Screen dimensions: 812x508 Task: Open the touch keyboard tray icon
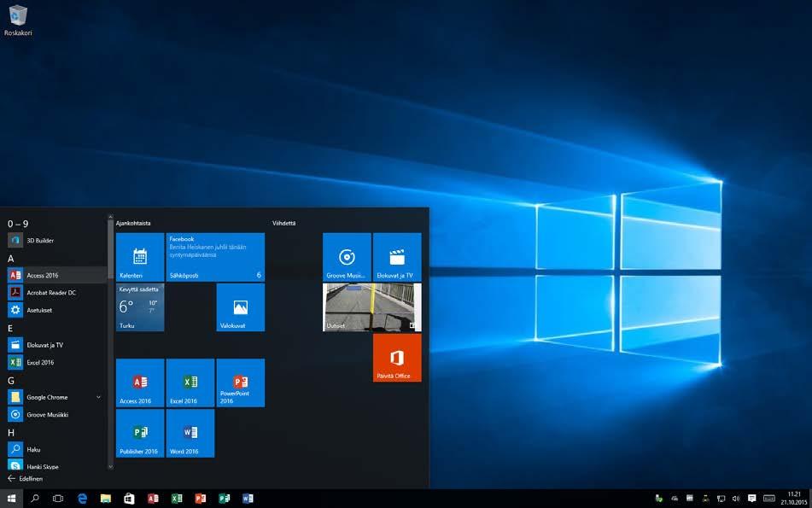(x=769, y=498)
